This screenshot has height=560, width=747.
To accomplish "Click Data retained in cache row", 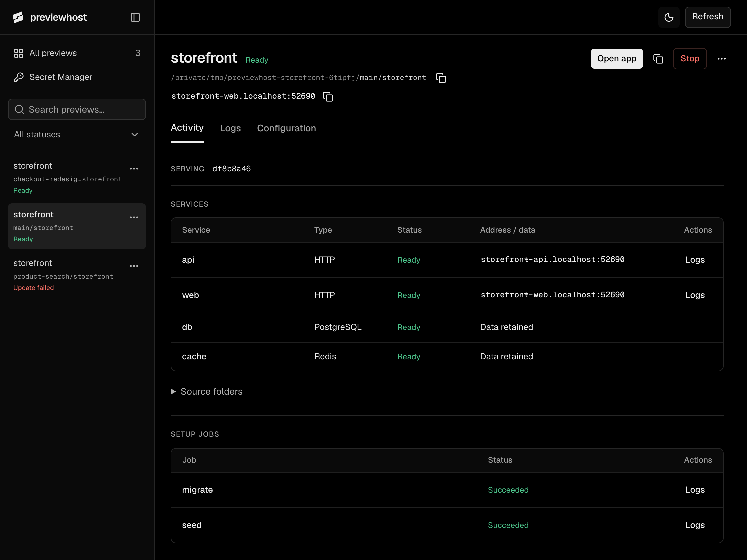I will 506,356.
